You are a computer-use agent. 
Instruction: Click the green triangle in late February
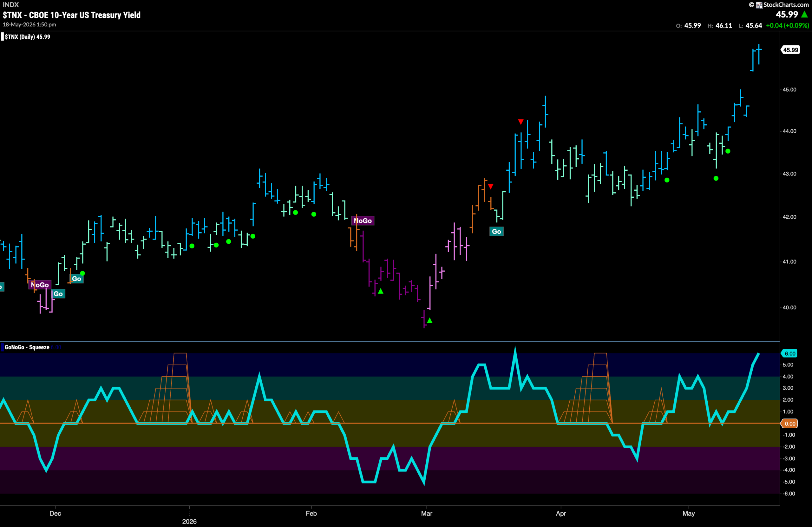[x=381, y=291]
